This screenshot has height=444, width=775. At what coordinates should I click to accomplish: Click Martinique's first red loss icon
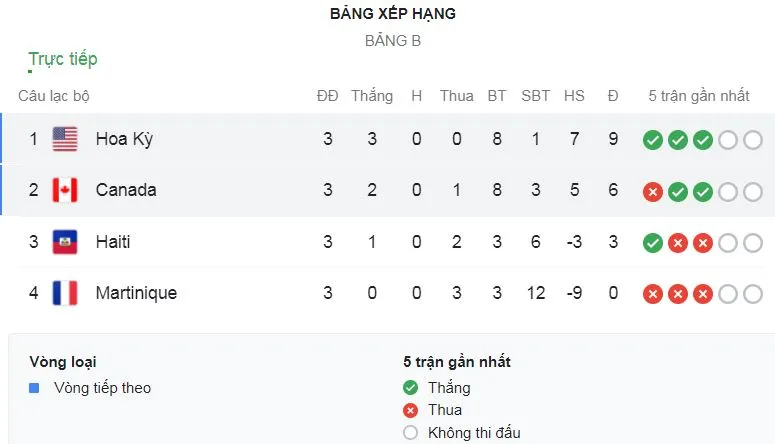coord(653,294)
